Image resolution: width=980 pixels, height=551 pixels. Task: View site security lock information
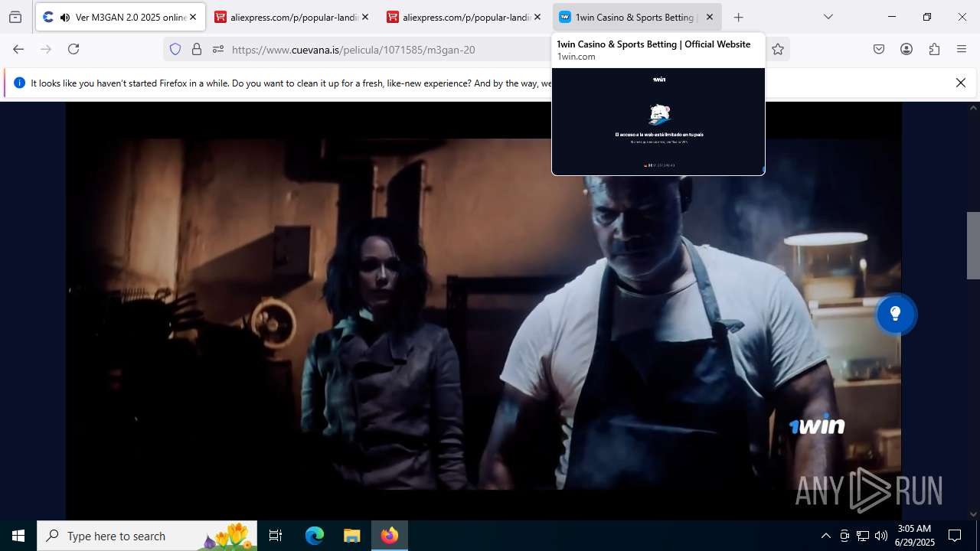(197, 49)
